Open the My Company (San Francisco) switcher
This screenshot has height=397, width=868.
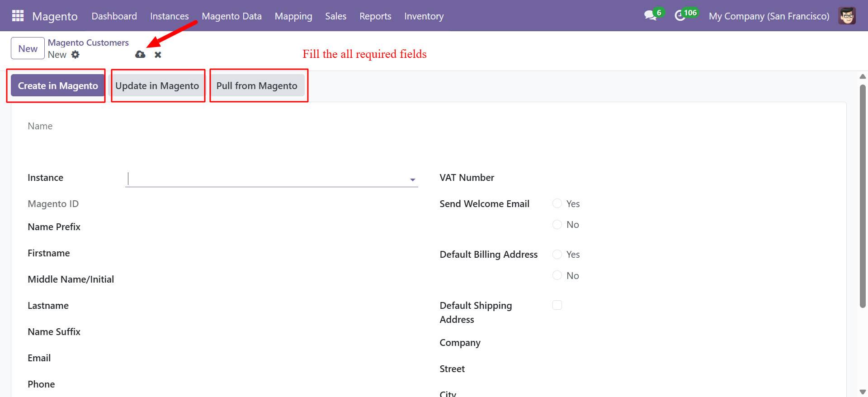[769, 16]
